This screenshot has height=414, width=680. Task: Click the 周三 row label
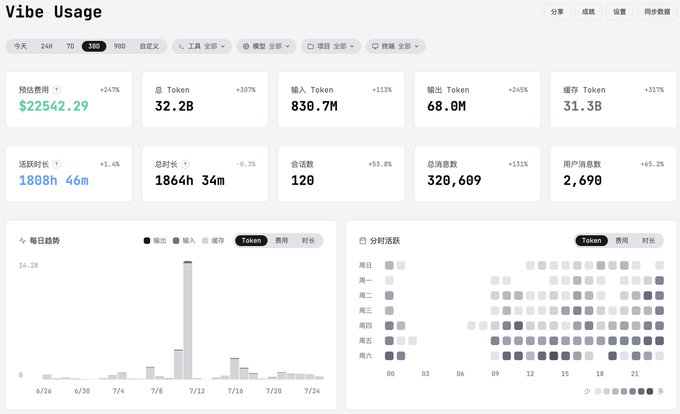pos(365,310)
